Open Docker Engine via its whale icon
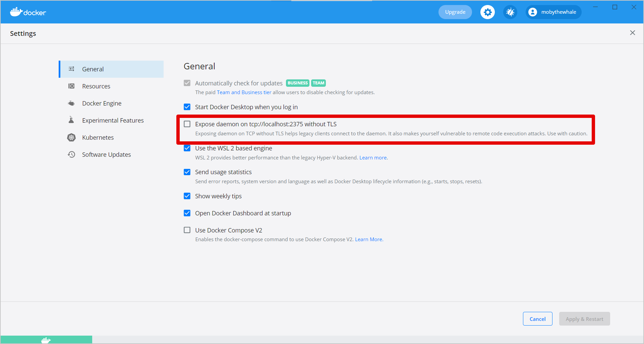 tap(71, 103)
